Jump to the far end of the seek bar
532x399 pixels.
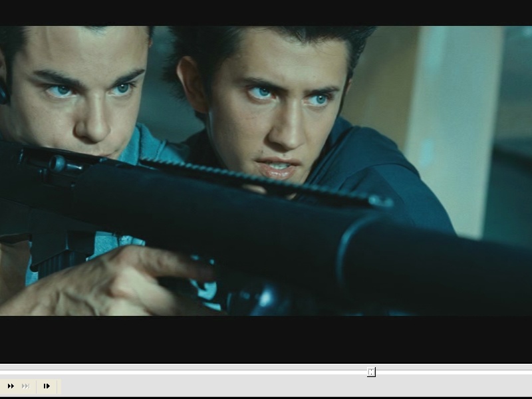(x=529, y=372)
